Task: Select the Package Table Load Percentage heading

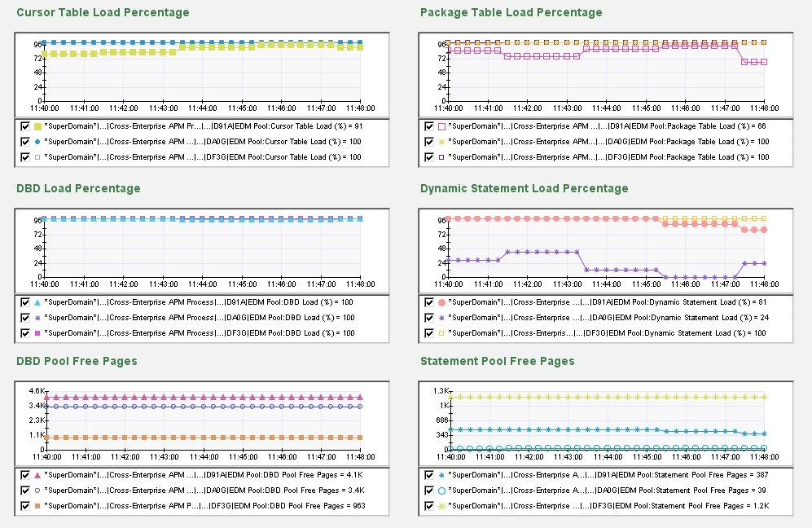Action: click(x=511, y=12)
